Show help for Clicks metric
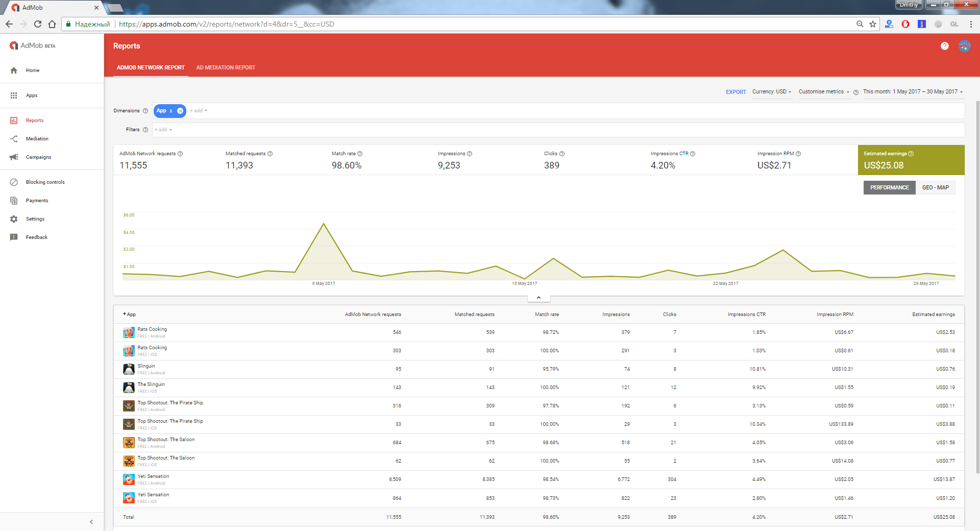Viewport: 980px width, 531px height. point(562,154)
